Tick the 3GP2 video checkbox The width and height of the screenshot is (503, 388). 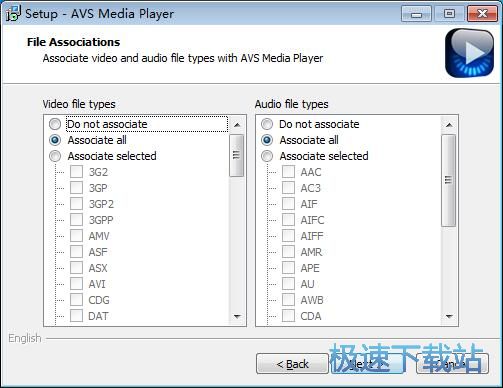tap(76, 204)
